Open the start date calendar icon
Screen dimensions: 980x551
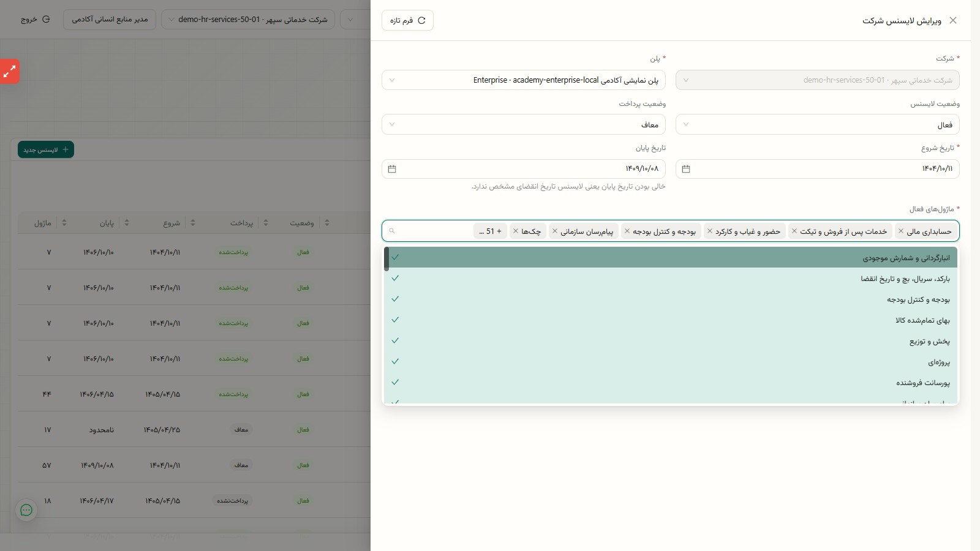click(x=686, y=169)
